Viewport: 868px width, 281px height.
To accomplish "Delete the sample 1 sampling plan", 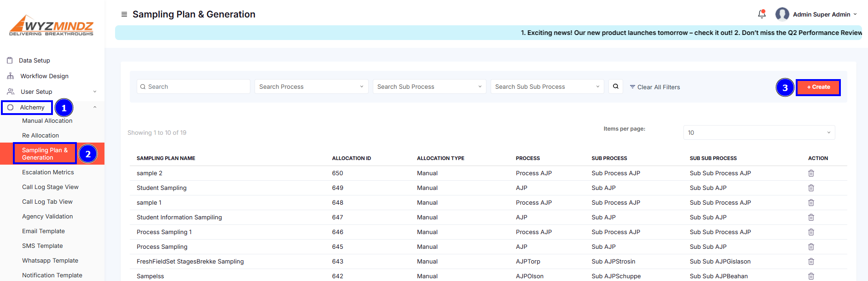I will [811, 203].
